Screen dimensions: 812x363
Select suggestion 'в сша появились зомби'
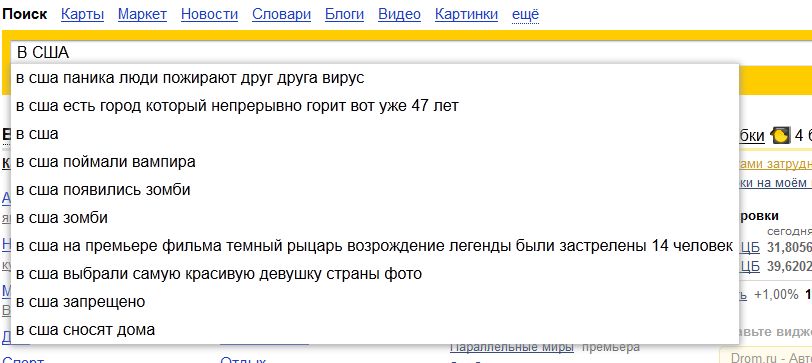click(375, 190)
